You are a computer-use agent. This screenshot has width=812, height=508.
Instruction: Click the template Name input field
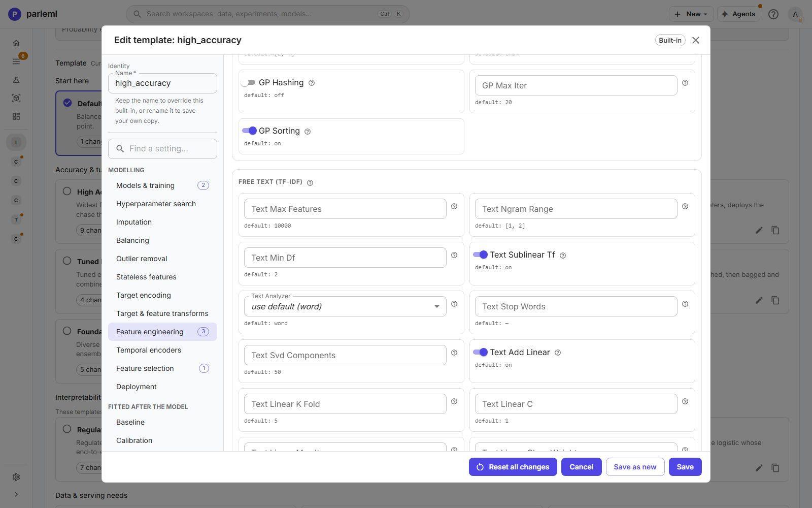click(x=162, y=83)
